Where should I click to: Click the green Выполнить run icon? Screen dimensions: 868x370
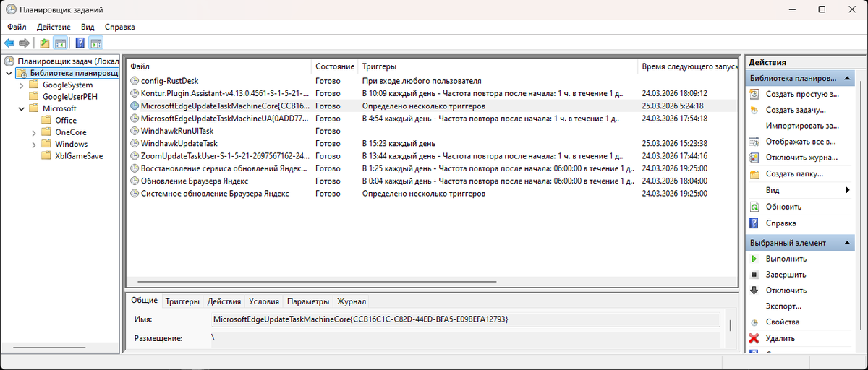[754, 259]
